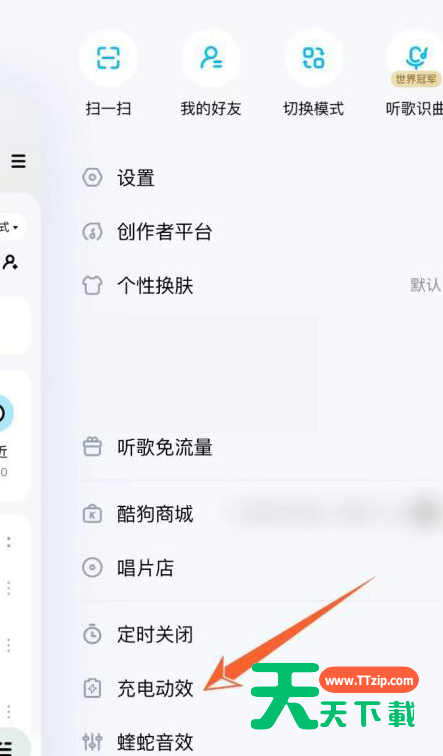Click the 蝰蛇音效 equalizer icon
This screenshot has width=443, height=756.
92,741
